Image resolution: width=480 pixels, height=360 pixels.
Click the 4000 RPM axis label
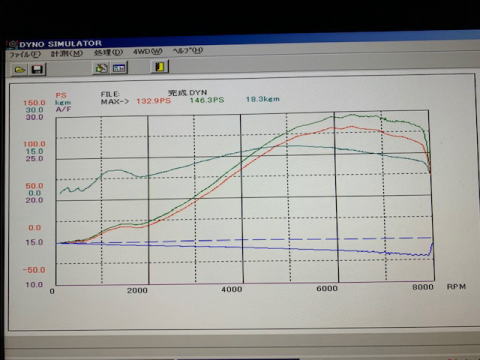[x=232, y=289]
